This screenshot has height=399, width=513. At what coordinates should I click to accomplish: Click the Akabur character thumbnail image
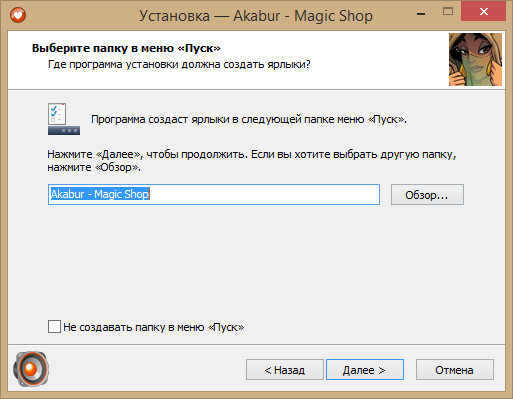click(475, 59)
